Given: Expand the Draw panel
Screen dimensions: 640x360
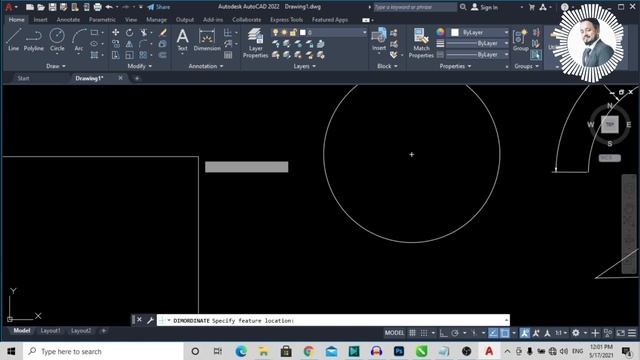Looking at the screenshot, I should click(x=56, y=66).
